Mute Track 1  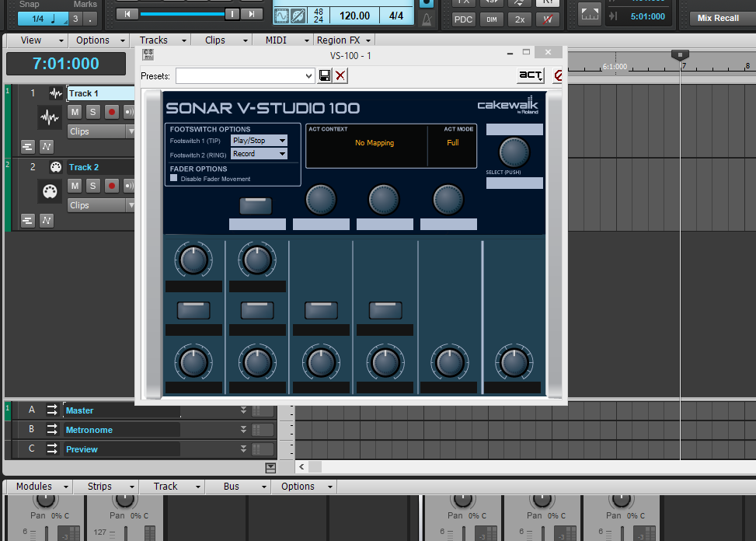(75, 112)
